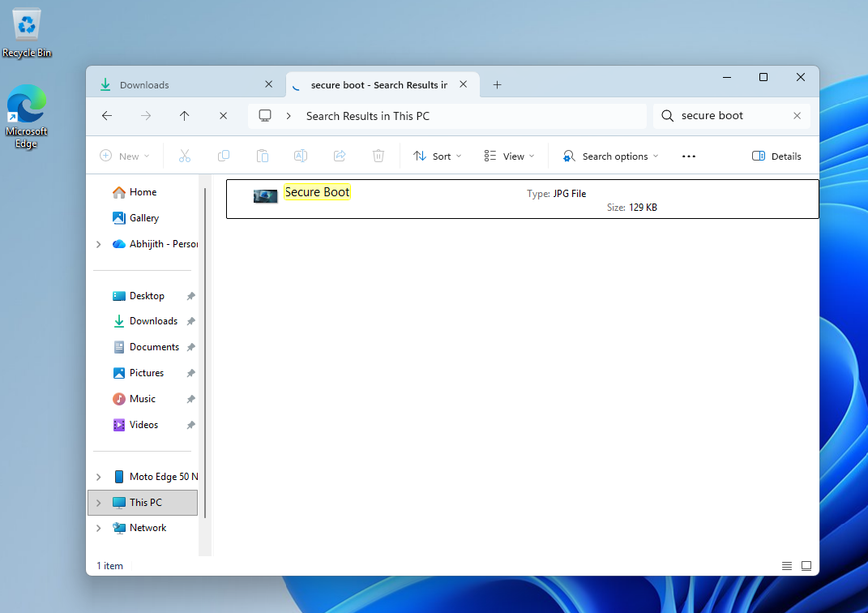Close the Downloads tab
Screen dimensions: 868x613
click(x=268, y=84)
